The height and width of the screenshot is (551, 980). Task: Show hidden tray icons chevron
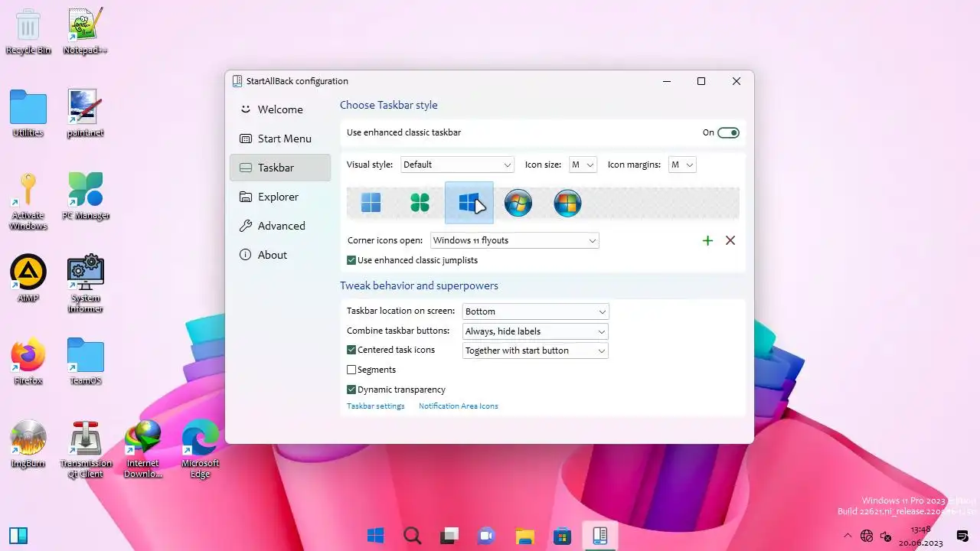(x=848, y=536)
